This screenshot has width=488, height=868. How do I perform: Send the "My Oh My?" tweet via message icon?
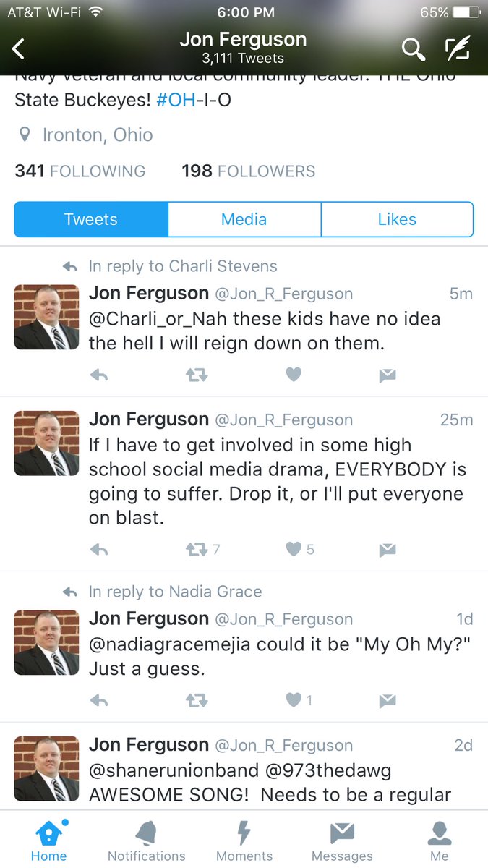[388, 700]
